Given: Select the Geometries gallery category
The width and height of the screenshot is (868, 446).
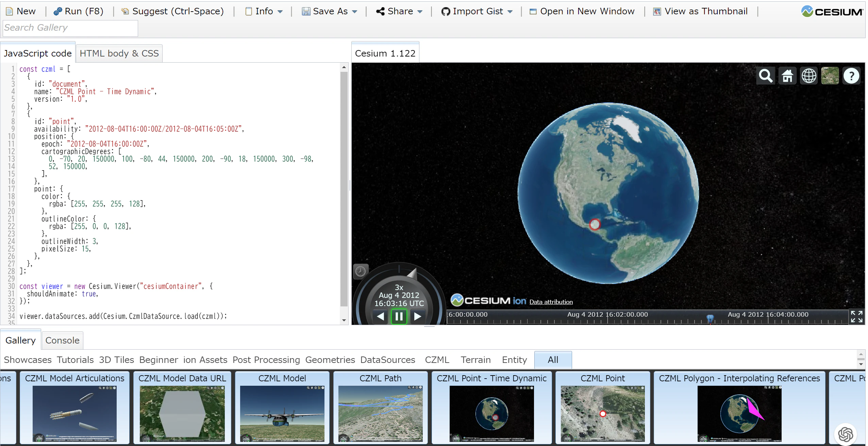Looking at the screenshot, I should (x=330, y=360).
